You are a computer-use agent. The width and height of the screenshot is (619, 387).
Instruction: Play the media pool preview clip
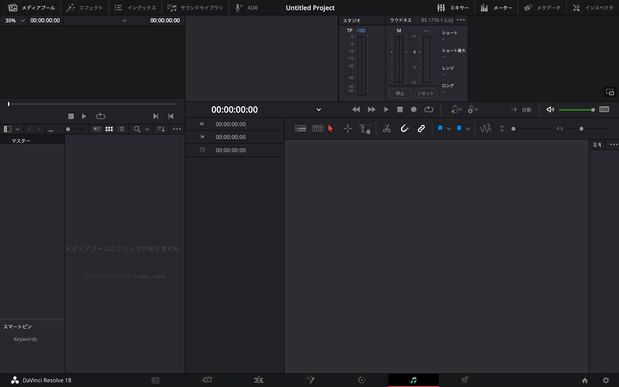84,116
